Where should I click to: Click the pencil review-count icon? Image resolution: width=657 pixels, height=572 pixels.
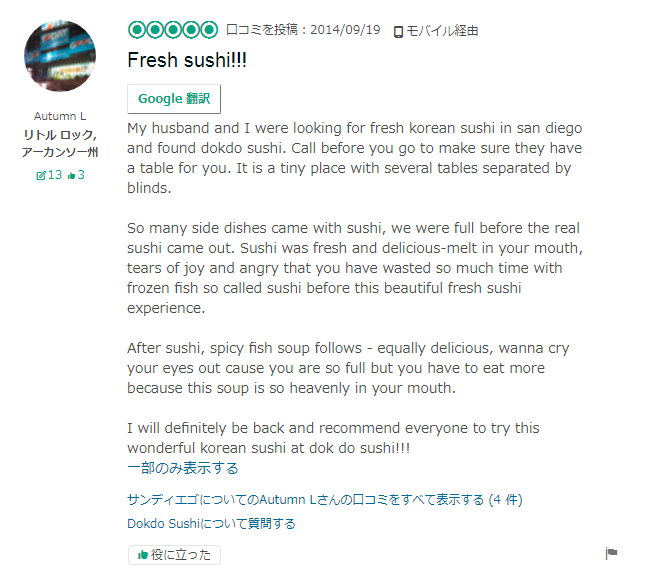click(x=41, y=175)
